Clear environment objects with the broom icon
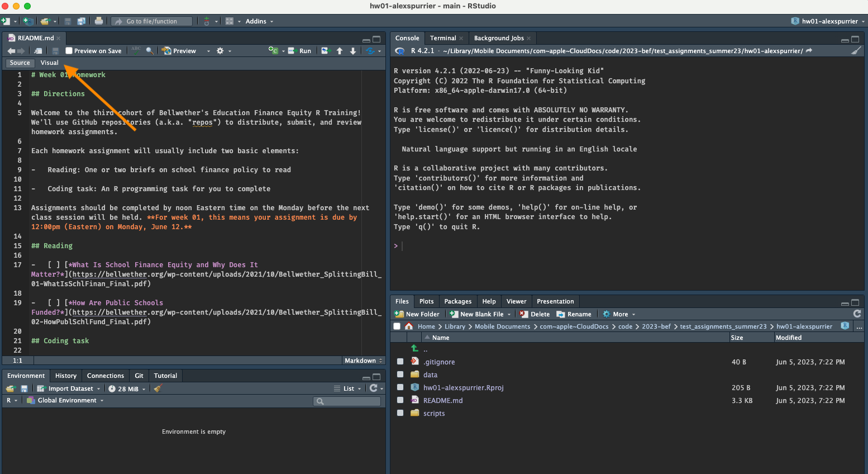Screen dimensions: 868x474 tap(158, 388)
